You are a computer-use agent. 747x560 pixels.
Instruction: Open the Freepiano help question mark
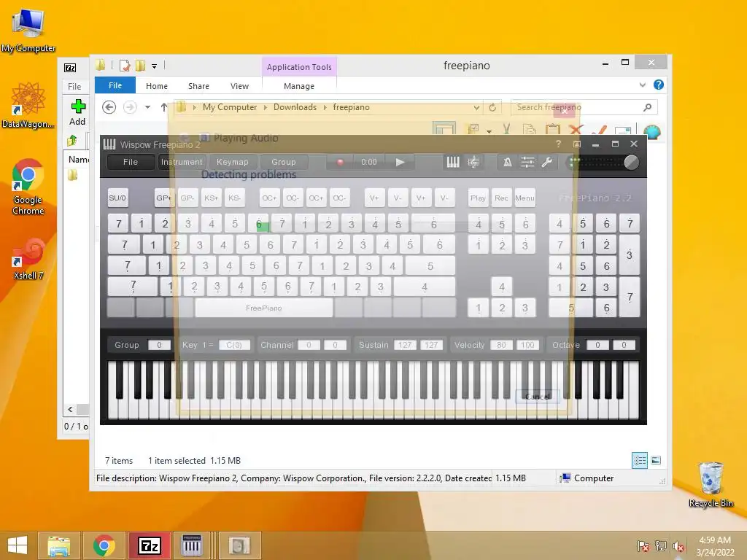coord(558,144)
